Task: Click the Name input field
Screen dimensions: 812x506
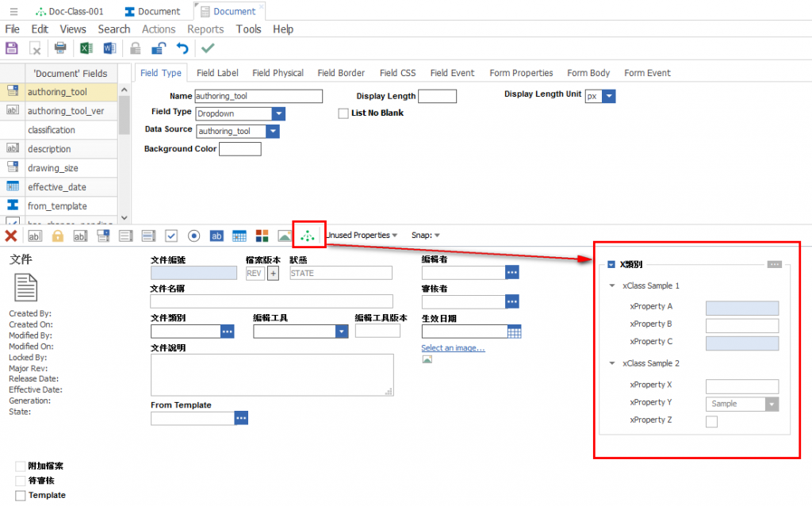Action: pyautogui.click(x=259, y=96)
